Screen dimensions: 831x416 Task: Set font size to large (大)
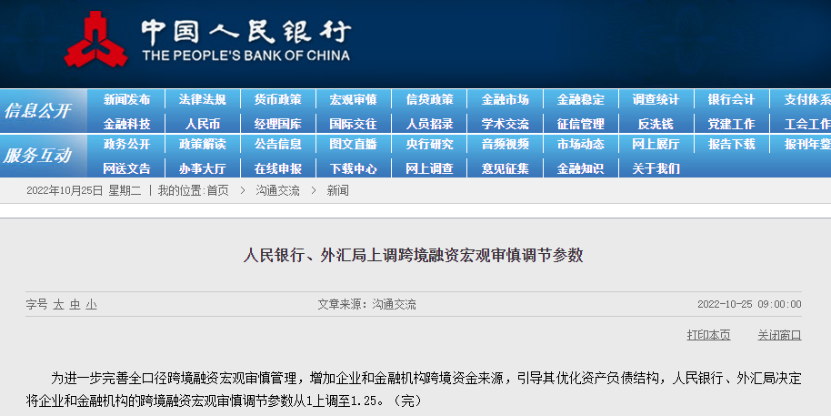58,304
